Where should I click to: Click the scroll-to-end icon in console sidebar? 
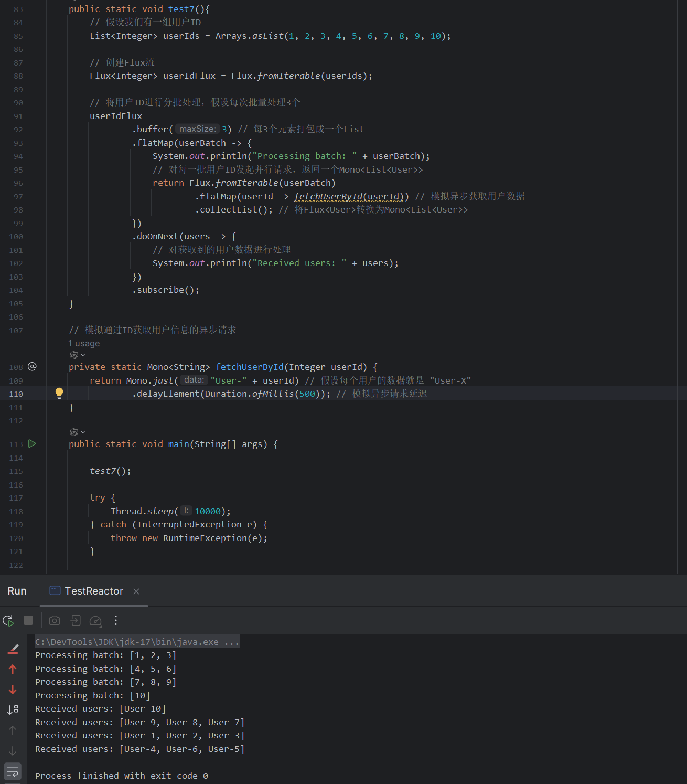point(13,710)
